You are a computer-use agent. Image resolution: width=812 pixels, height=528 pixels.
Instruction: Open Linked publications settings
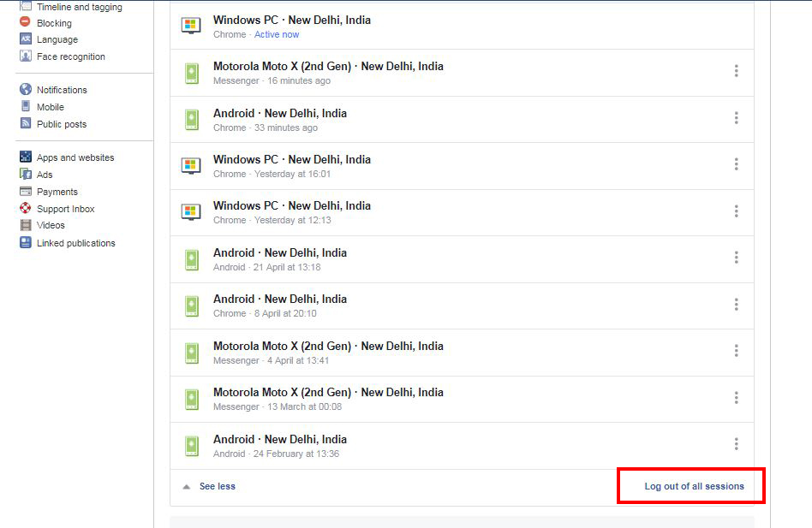coord(75,243)
